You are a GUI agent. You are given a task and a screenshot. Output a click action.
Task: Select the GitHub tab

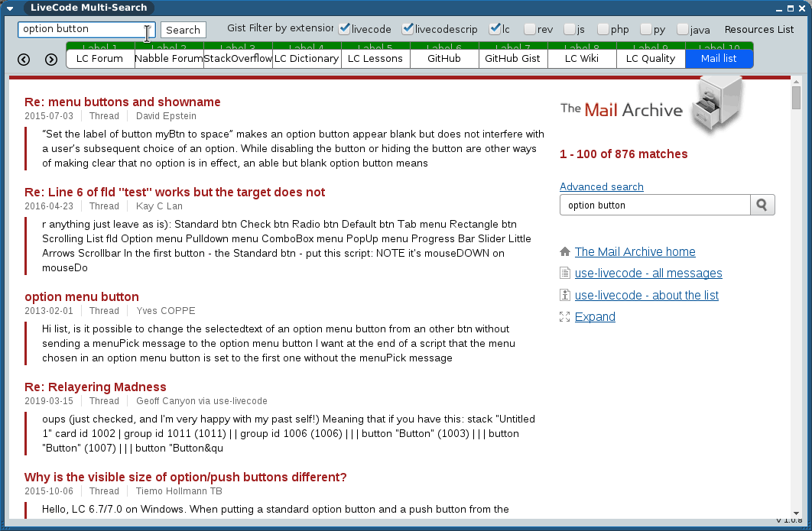444,59
